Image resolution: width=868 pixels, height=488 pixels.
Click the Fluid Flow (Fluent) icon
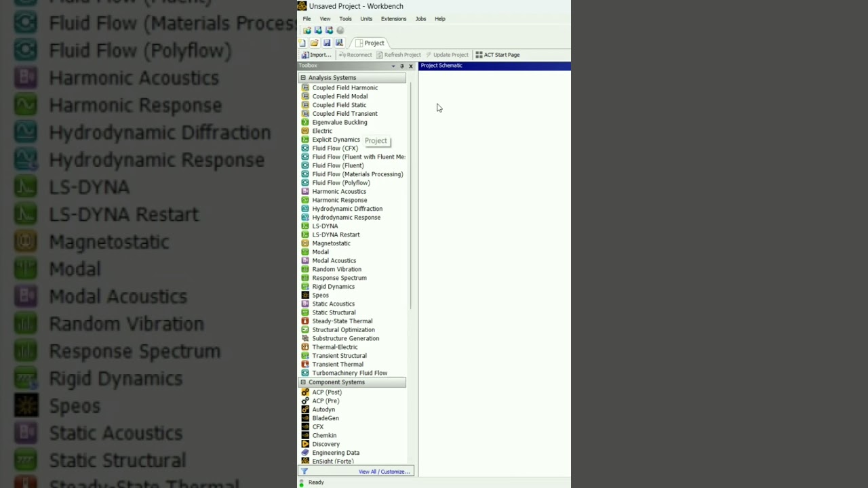pos(305,165)
